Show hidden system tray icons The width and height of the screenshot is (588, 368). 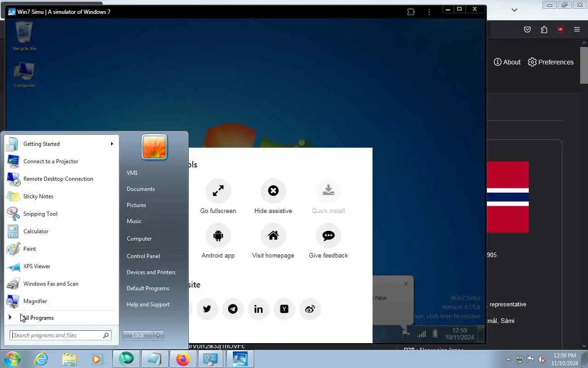coord(508,359)
